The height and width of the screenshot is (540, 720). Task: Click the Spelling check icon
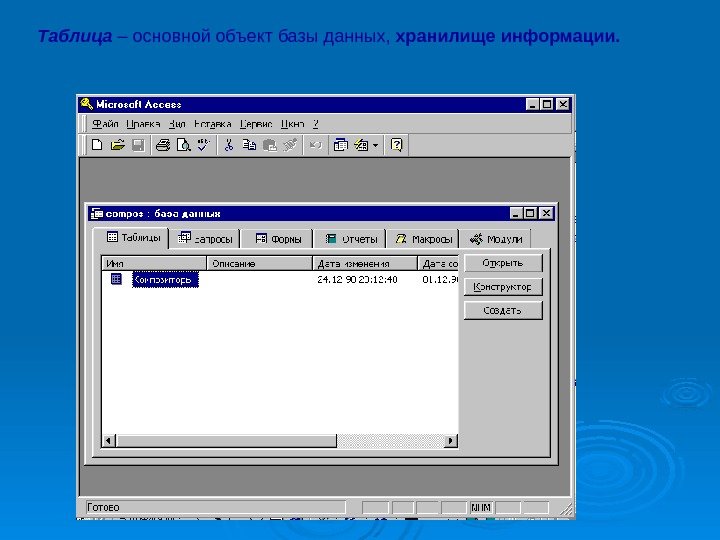(203, 145)
